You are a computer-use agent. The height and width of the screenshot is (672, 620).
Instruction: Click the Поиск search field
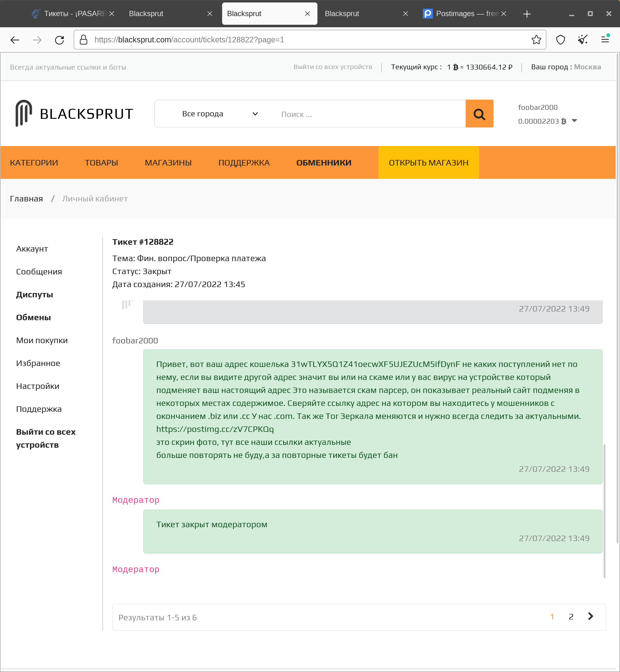pyautogui.click(x=369, y=114)
